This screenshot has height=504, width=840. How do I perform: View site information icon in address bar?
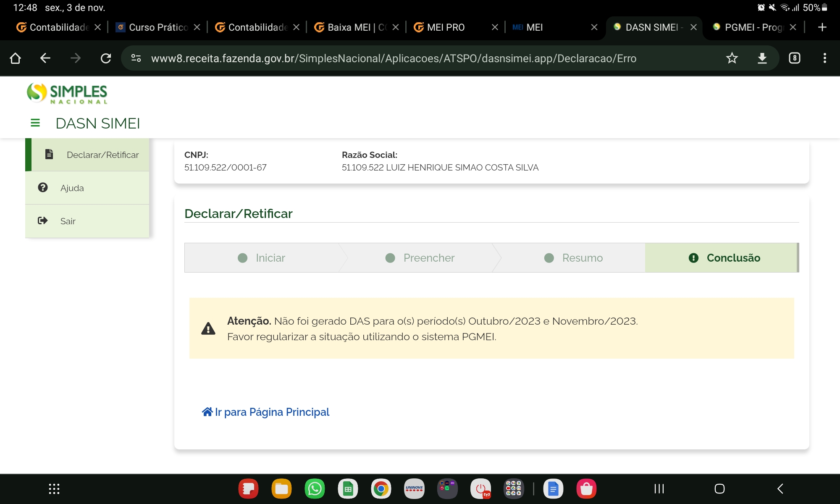[x=136, y=58]
